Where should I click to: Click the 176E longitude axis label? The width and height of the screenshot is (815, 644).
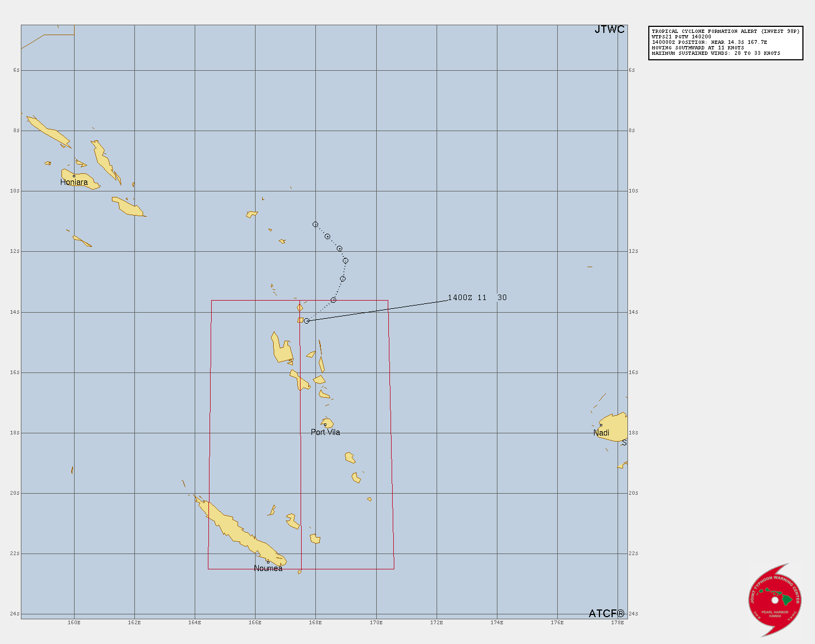pos(557,623)
